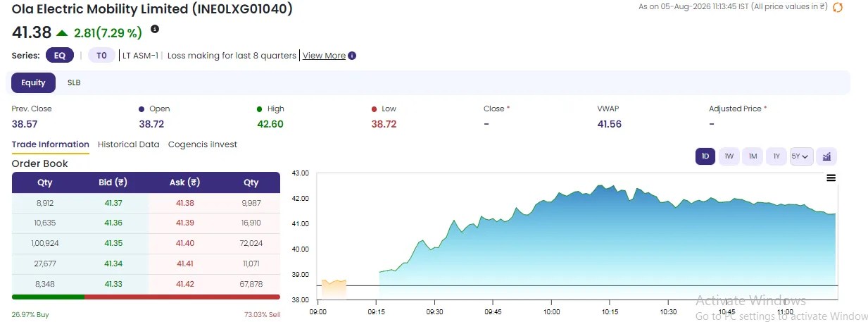Click ask price 41.41
This screenshot has height=322, width=868.
coord(184,264)
